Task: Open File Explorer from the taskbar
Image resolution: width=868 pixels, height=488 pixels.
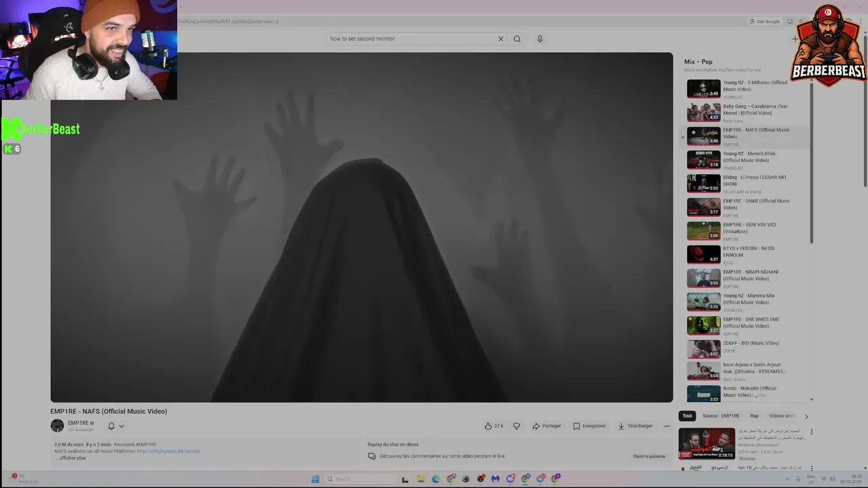Action: [420, 479]
